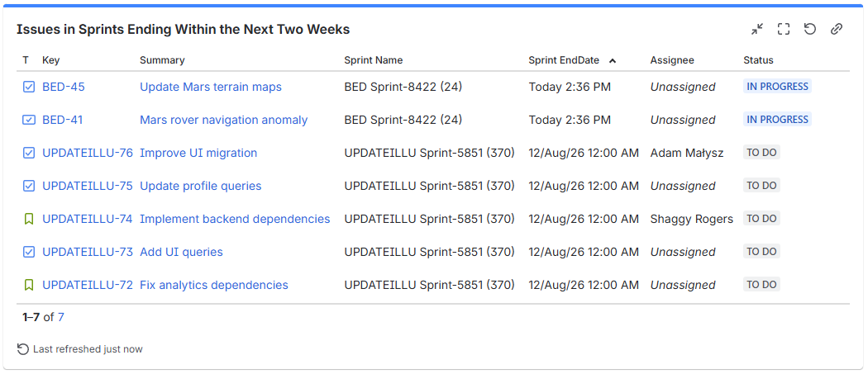Click the task icon next to BED-41

click(29, 120)
